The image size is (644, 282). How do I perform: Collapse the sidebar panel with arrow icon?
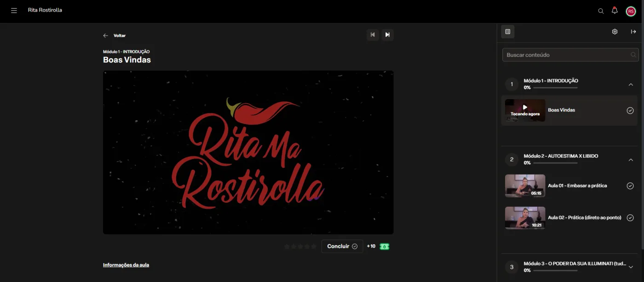coord(633,32)
